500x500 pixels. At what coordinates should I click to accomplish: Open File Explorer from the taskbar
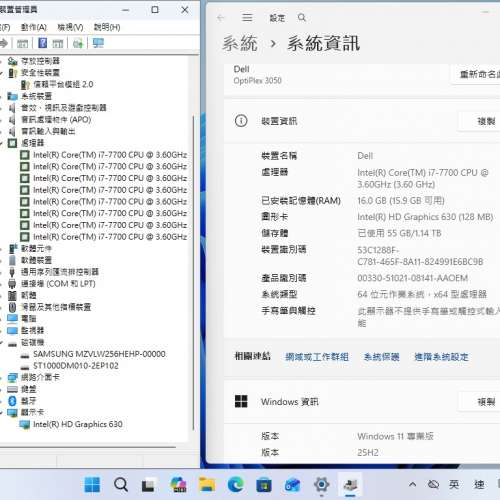tap(207, 485)
